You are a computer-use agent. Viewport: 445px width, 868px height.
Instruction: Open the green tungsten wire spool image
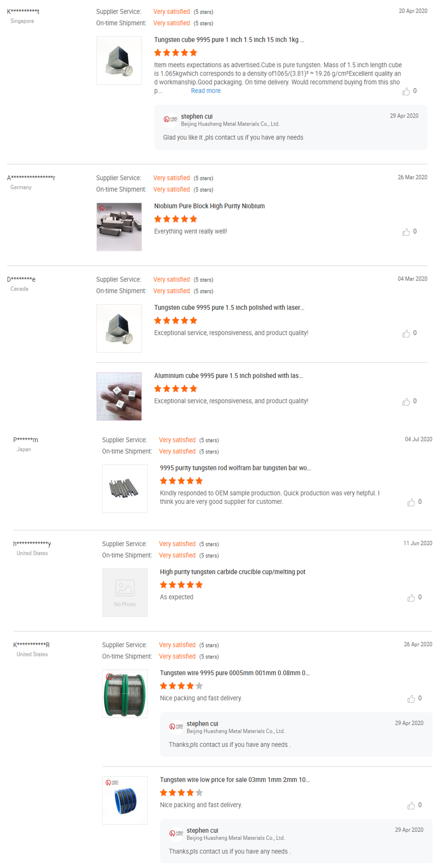tap(125, 694)
